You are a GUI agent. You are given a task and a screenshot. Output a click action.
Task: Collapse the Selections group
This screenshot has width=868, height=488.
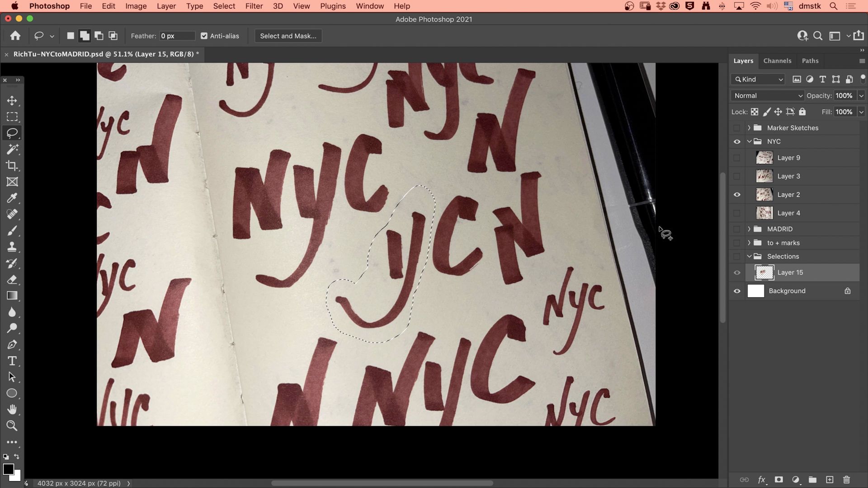749,256
